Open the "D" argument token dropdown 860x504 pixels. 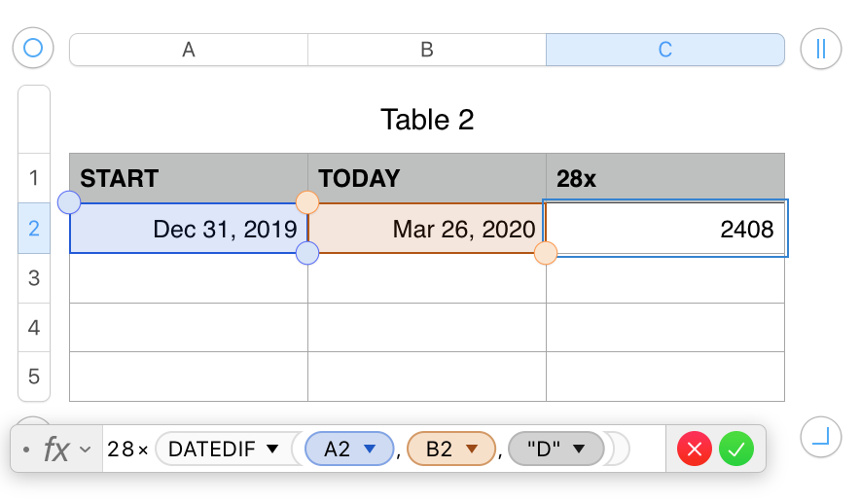579,450
